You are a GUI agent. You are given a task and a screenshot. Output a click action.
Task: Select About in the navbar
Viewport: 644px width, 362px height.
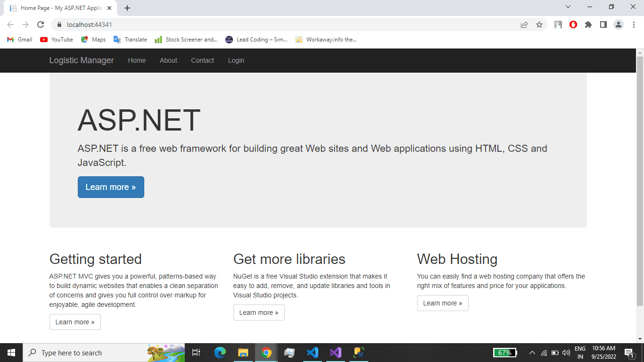(168, 60)
